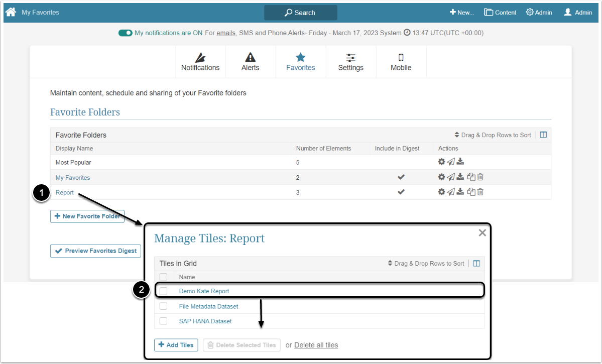Viewport: 602px width, 364px height.
Task: Click the Add Tiles button
Action: [176, 345]
